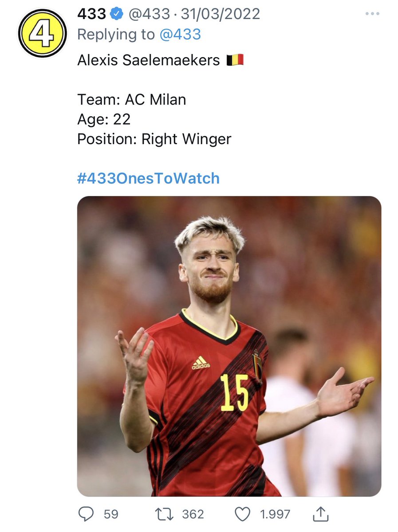Open the tweet date 31/03/2022
The width and height of the screenshot is (398, 532).
tap(220, 14)
